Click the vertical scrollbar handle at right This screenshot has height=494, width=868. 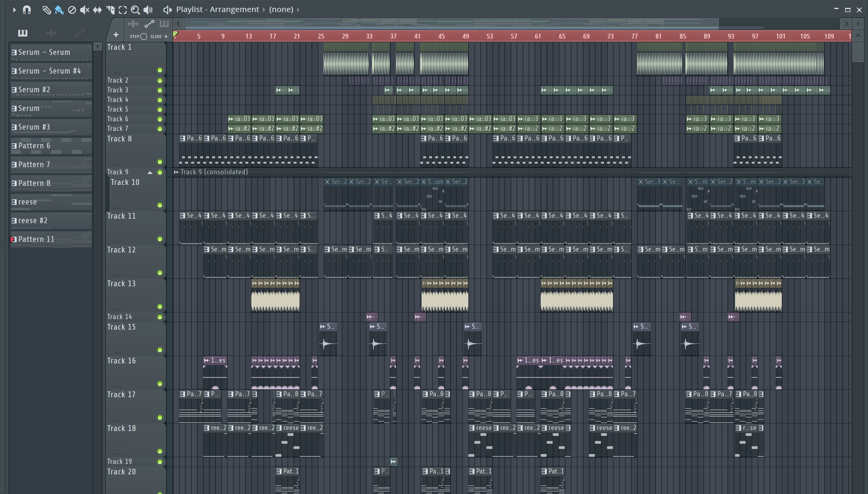[858, 52]
